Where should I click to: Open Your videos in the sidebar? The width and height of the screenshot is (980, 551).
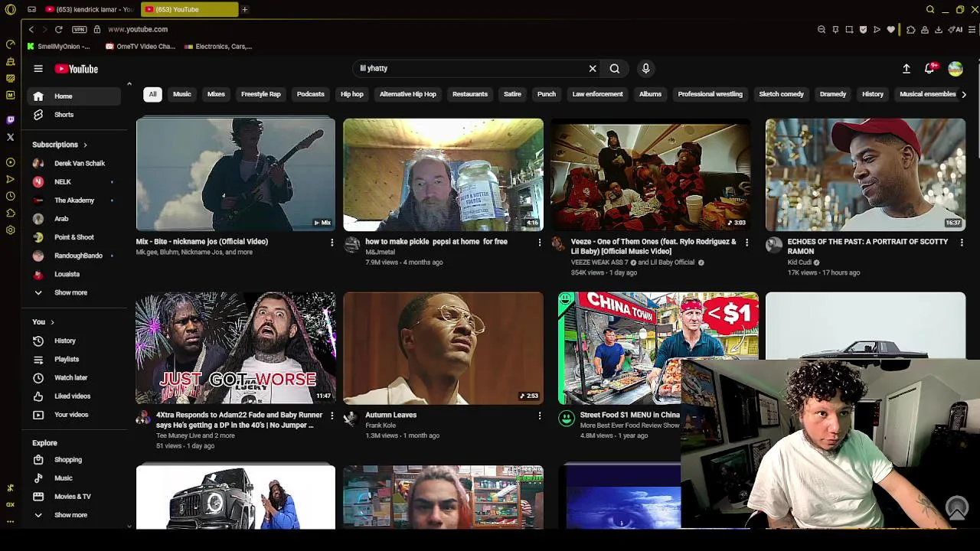[74, 415]
